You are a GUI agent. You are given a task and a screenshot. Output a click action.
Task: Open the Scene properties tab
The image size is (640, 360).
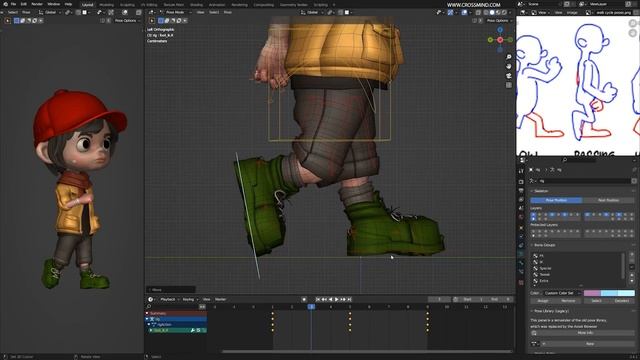(521, 208)
